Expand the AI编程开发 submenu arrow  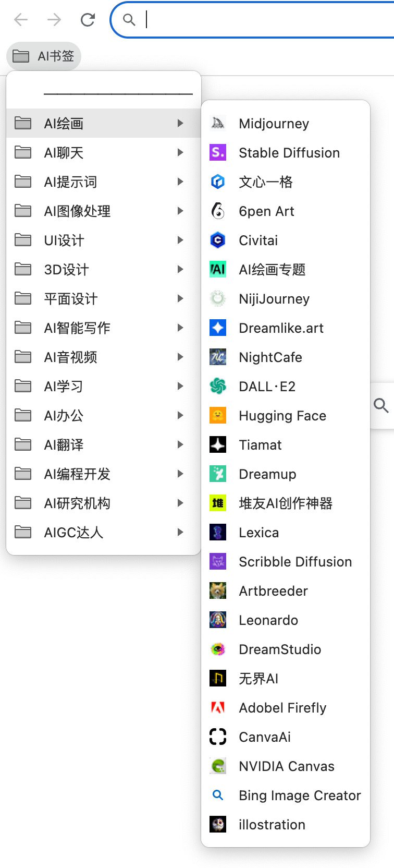[180, 474]
